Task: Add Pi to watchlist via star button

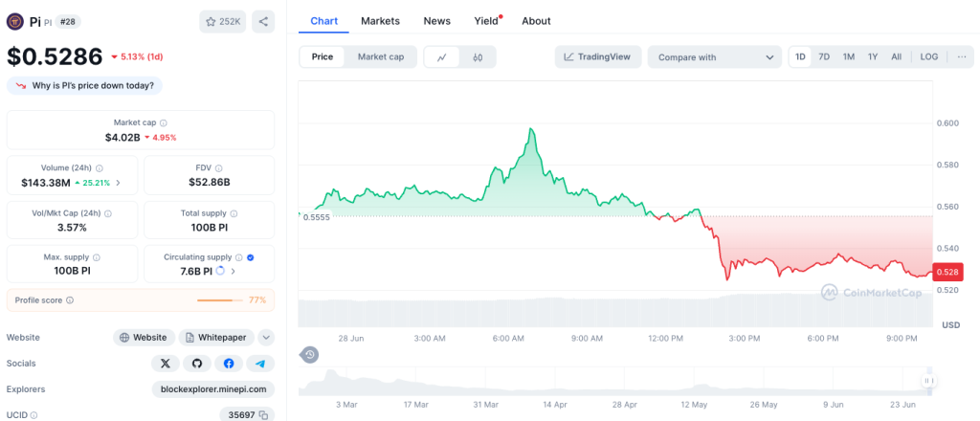Action: (x=222, y=22)
